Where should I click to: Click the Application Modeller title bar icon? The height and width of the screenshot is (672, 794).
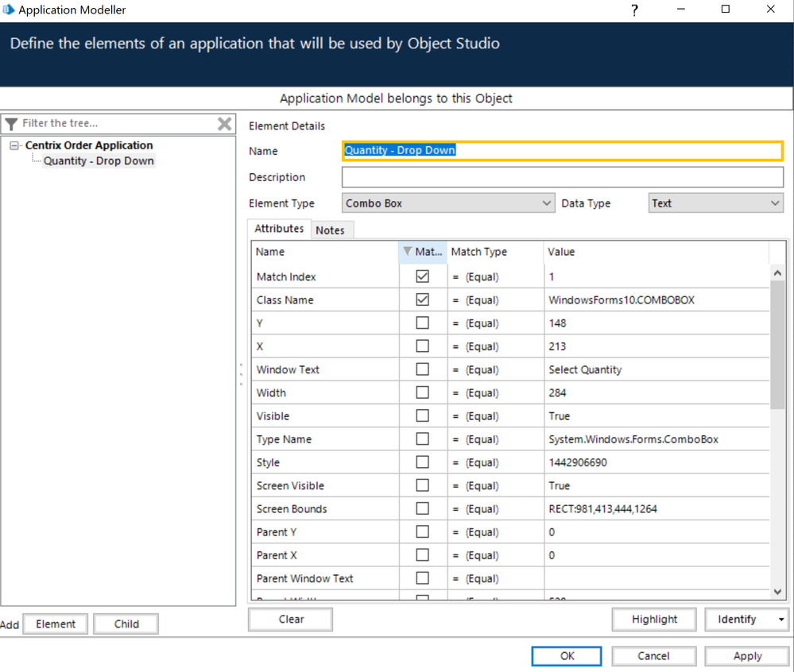tap(9, 10)
